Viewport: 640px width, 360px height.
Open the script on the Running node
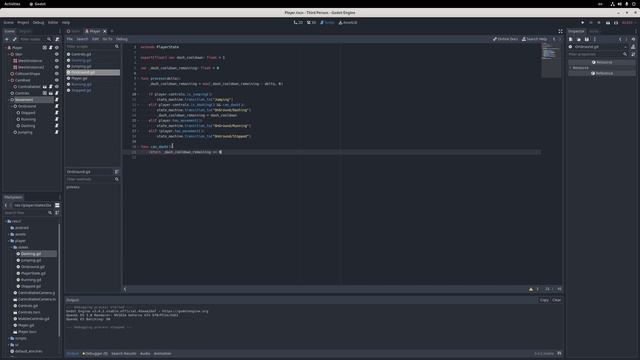tap(57, 119)
